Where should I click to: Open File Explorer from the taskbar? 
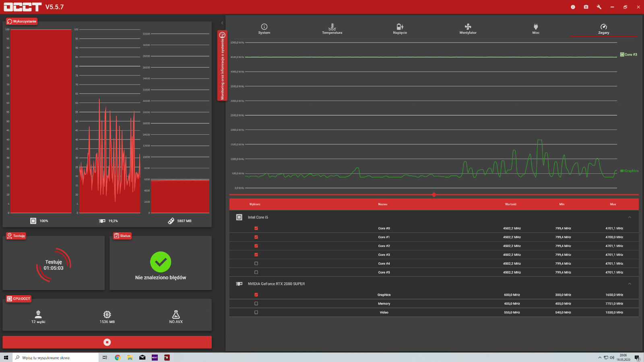[x=130, y=358]
